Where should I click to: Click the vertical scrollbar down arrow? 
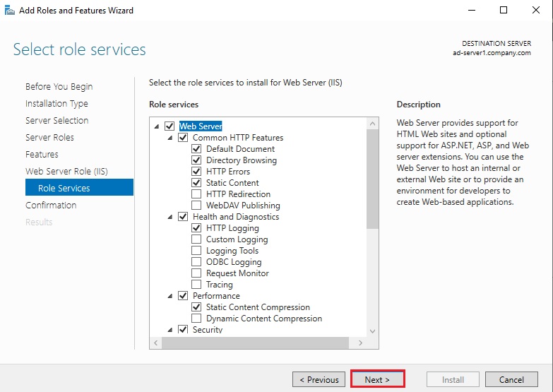click(372, 328)
